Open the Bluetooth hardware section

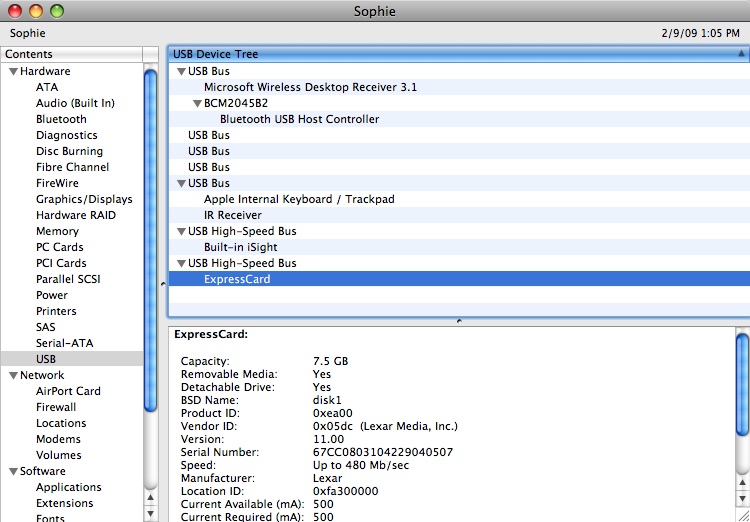[x=61, y=119]
